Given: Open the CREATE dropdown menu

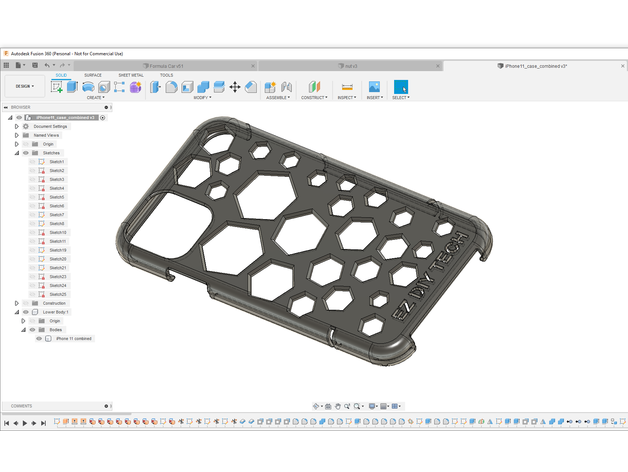Looking at the screenshot, I should coord(96,97).
